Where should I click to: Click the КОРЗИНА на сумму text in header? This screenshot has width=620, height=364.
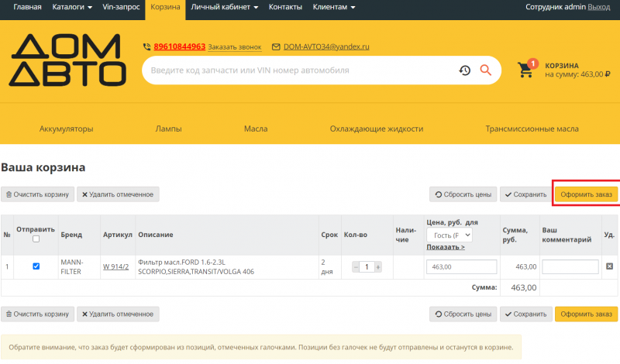(x=577, y=70)
